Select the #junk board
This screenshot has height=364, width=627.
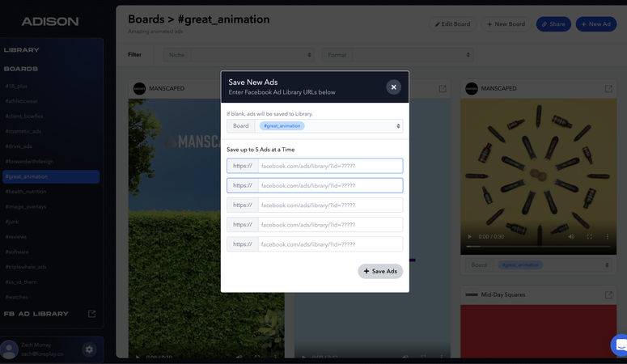(x=12, y=222)
